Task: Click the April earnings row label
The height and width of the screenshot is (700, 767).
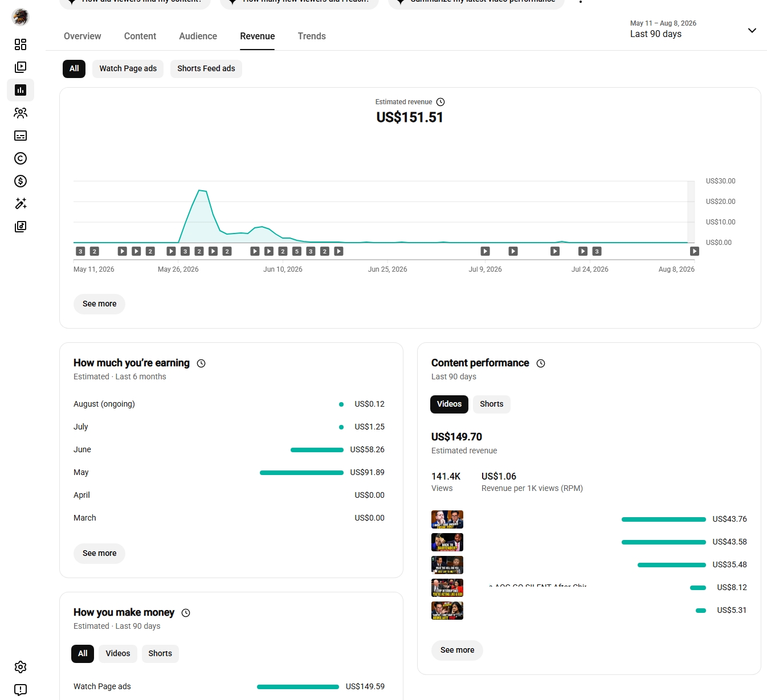Action: [x=81, y=495]
